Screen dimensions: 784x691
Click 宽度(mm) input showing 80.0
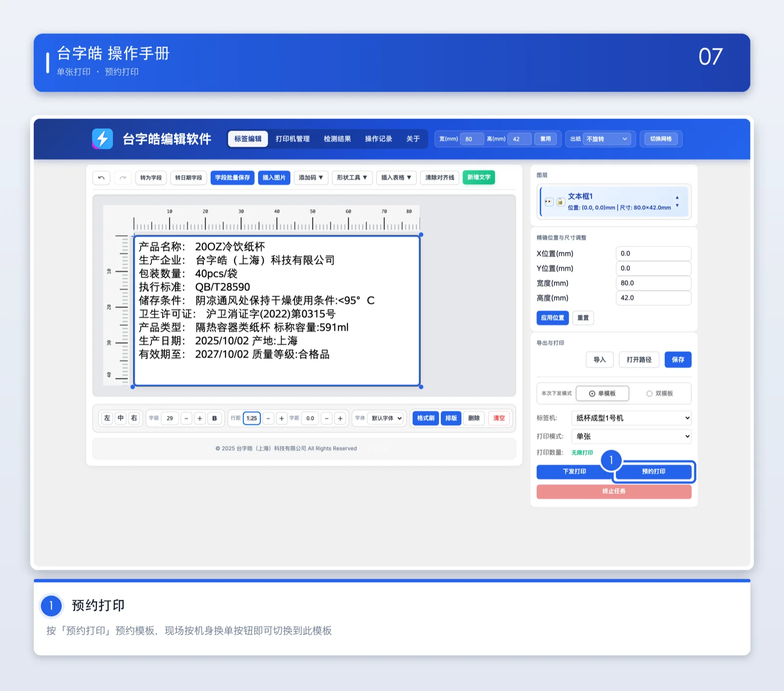coord(654,283)
